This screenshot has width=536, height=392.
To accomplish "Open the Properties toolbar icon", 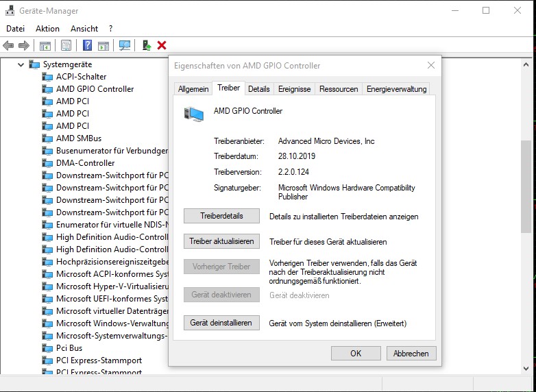I will pos(66,45).
